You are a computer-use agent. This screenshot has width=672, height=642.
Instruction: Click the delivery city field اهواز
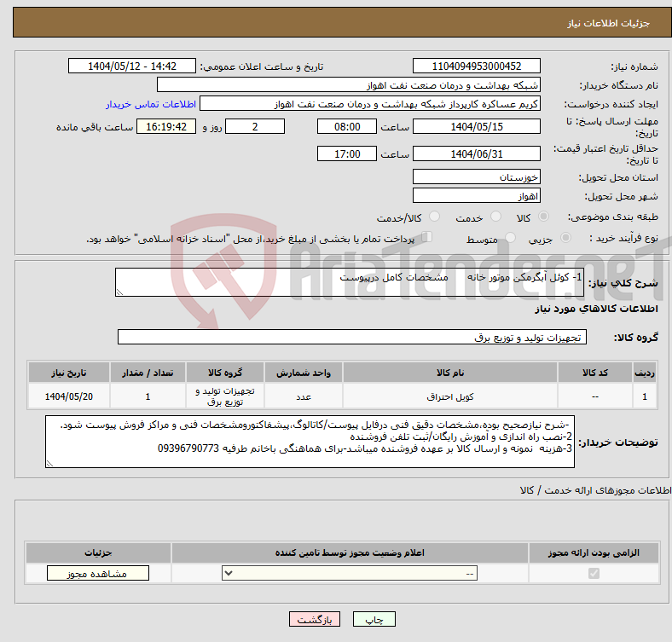[x=476, y=195]
